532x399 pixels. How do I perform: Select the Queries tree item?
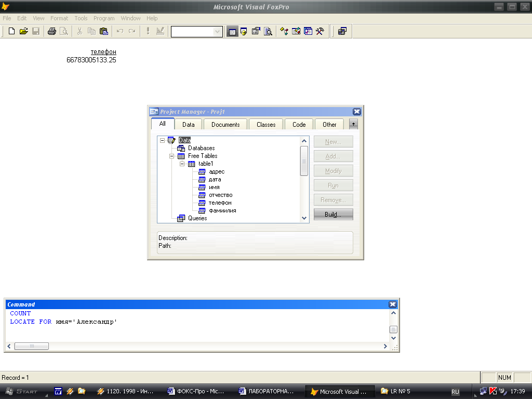point(197,218)
